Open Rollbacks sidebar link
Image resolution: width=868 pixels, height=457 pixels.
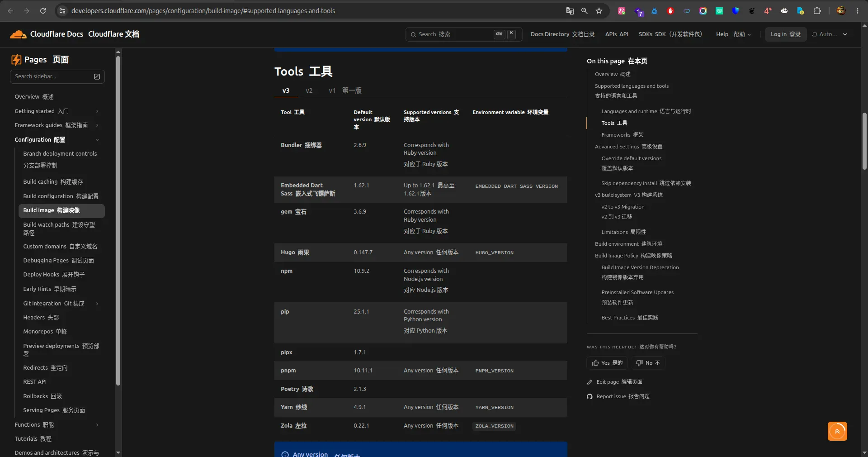(42, 396)
